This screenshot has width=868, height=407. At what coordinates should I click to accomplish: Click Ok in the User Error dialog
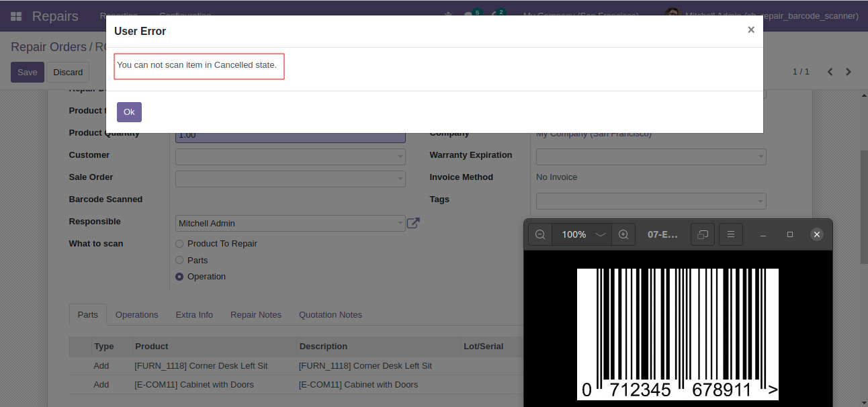129,112
